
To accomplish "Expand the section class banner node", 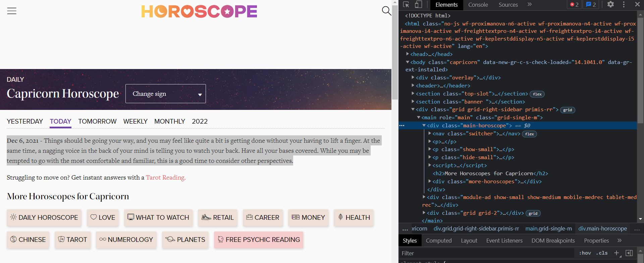I will pyautogui.click(x=413, y=102).
